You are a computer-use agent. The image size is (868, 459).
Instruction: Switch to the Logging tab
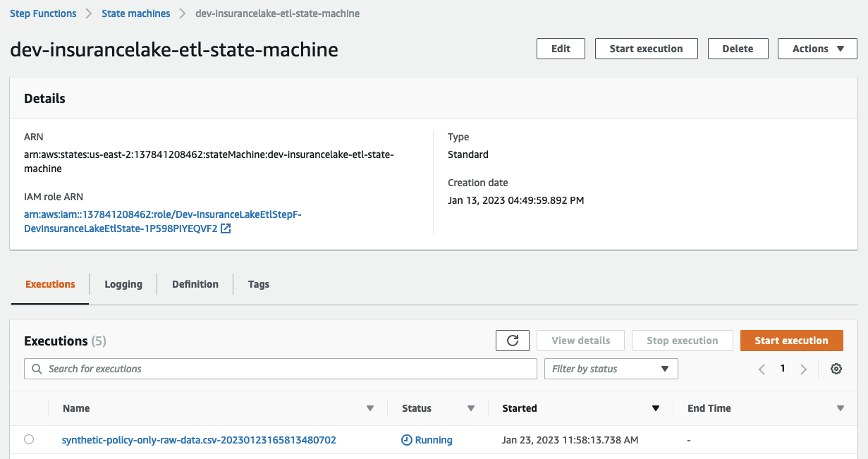pos(123,283)
